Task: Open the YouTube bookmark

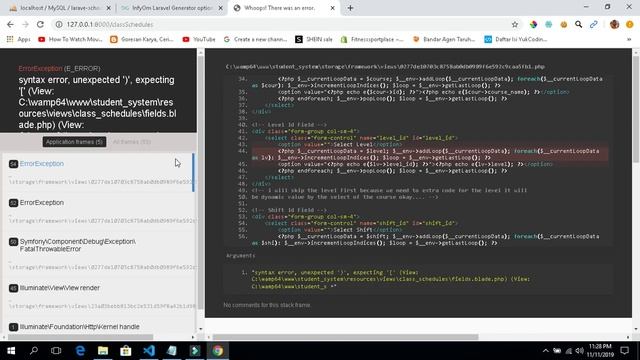Action: click(199, 39)
